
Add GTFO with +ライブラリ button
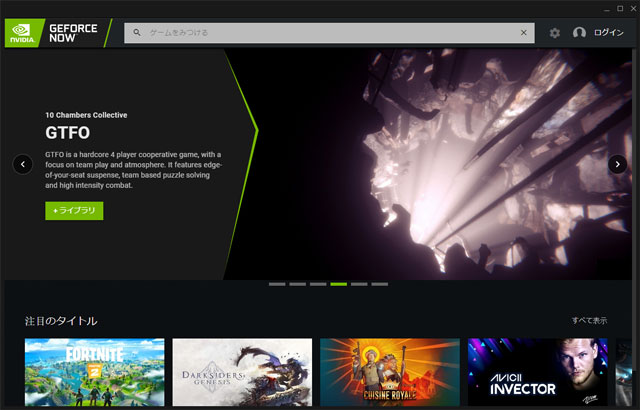pos(74,211)
